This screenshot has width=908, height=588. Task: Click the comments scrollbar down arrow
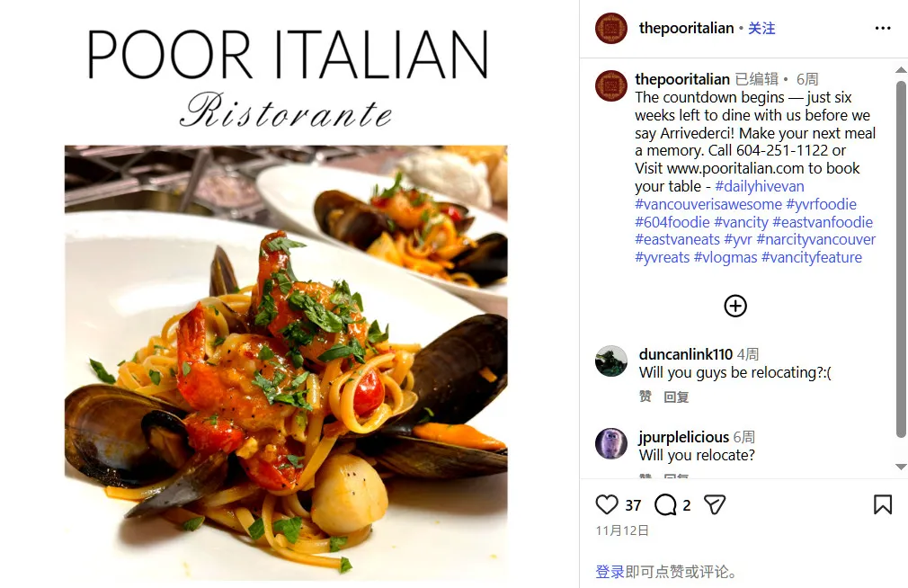click(x=901, y=467)
